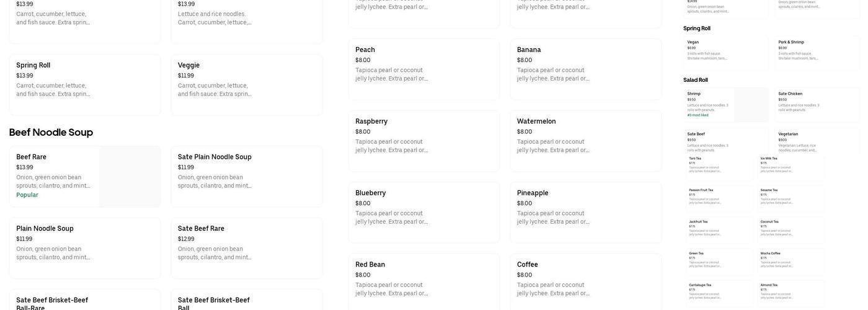Image resolution: width=868 pixels, height=310 pixels.
Task: Open the Veggie menu item card
Action: point(246,84)
